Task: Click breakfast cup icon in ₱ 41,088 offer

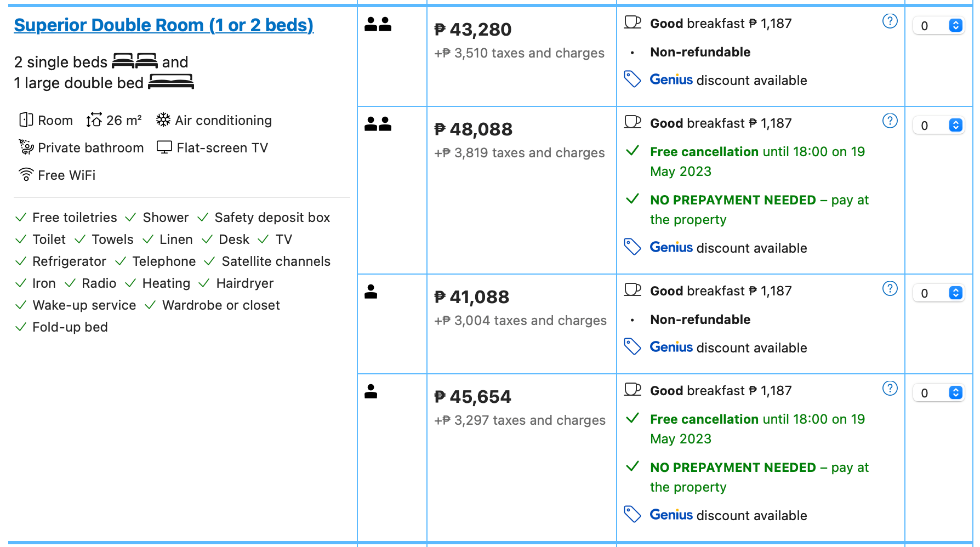Action: [x=633, y=290]
